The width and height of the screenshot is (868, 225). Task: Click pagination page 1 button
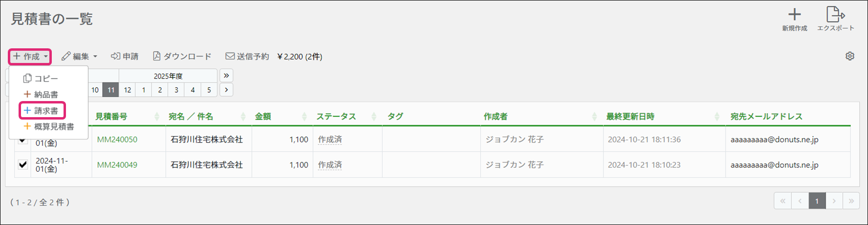[x=817, y=201]
